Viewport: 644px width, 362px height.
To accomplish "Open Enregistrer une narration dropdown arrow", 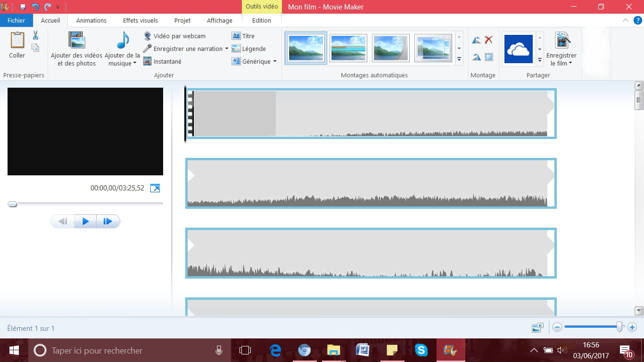I will (226, 49).
